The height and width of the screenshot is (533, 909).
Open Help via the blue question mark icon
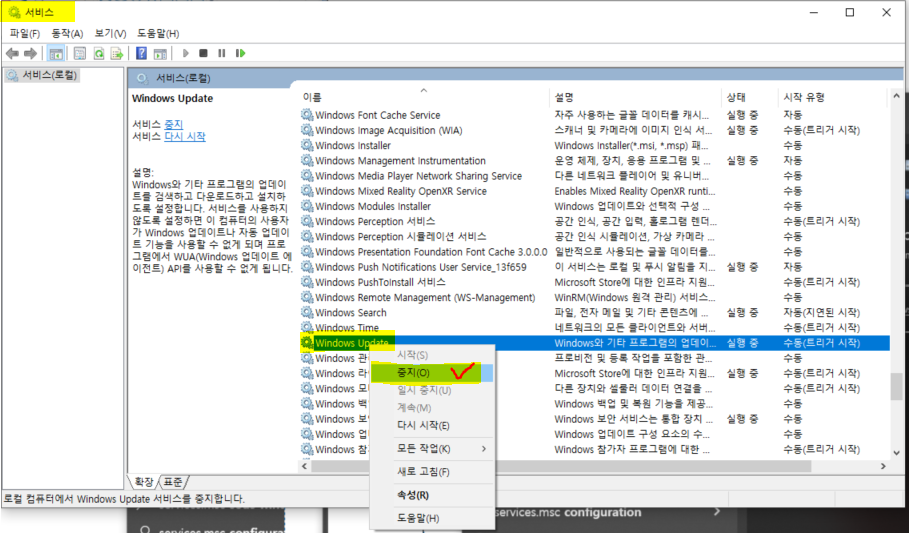tap(141, 53)
